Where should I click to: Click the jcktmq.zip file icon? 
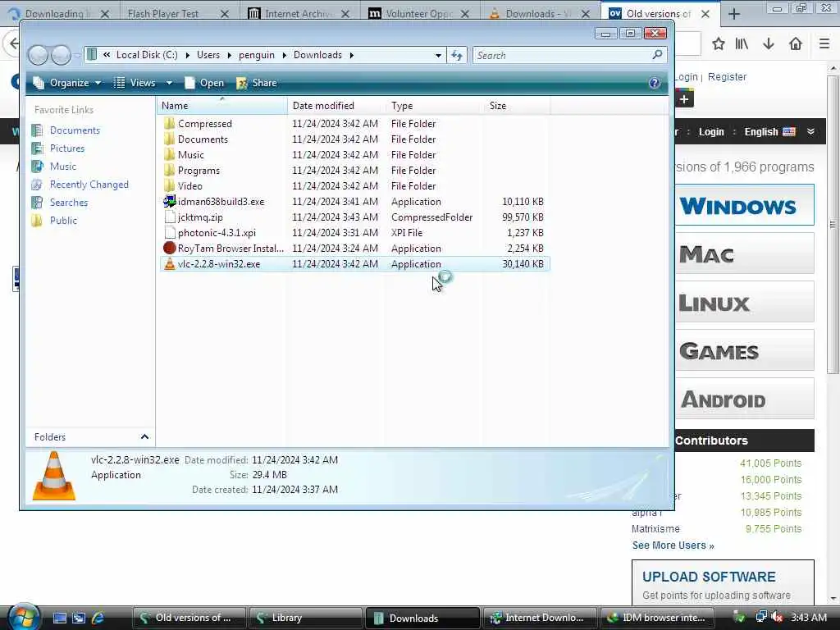[x=169, y=217]
